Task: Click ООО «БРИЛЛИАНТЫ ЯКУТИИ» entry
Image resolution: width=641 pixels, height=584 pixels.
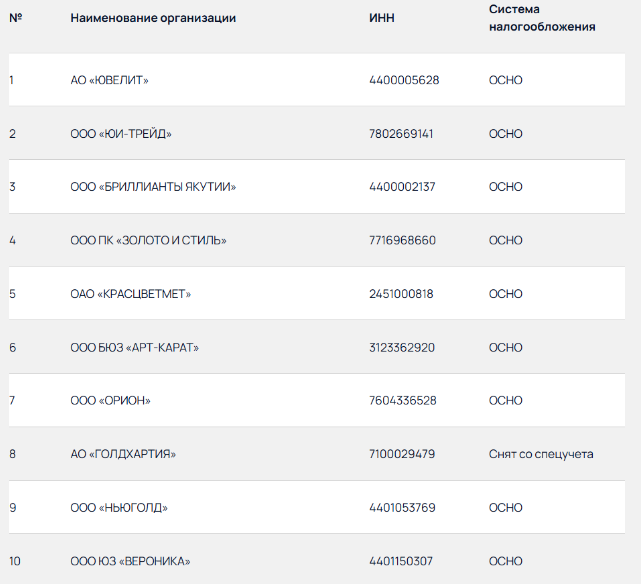Action: 153,187
